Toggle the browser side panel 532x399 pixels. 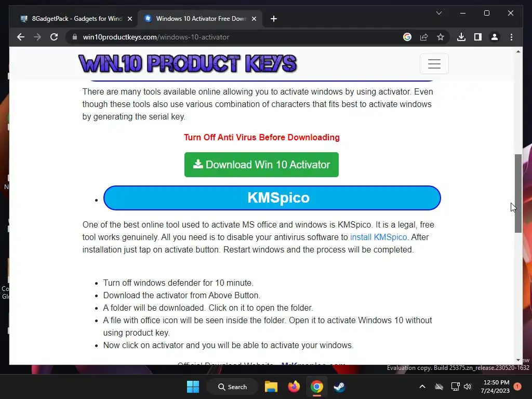[x=478, y=37]
